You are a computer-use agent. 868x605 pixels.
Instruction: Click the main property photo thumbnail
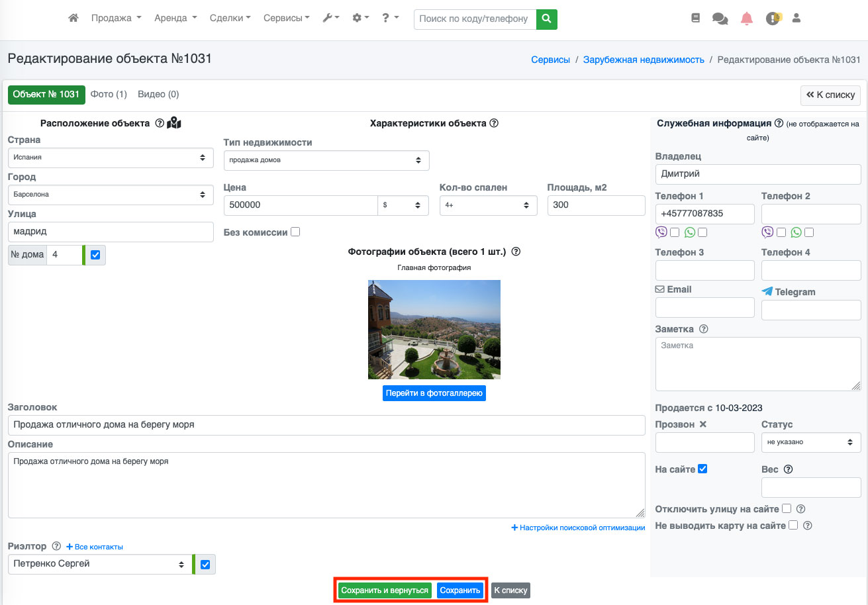[434, 330]
